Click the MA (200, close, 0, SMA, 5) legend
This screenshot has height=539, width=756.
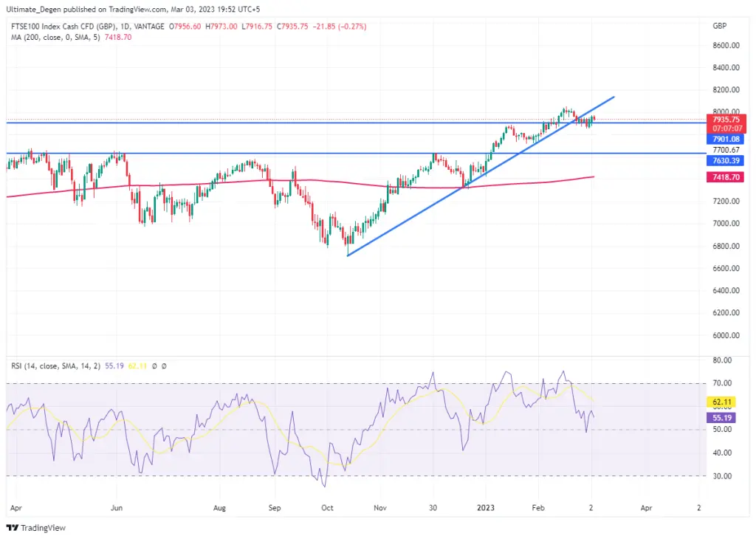(x=56, y=37)
